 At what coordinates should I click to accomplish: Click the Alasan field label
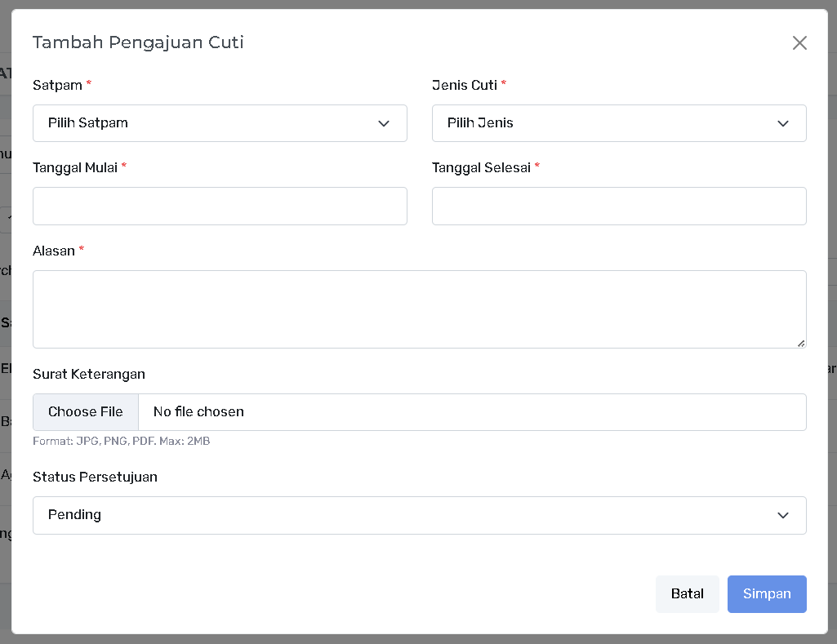point(54,251)
